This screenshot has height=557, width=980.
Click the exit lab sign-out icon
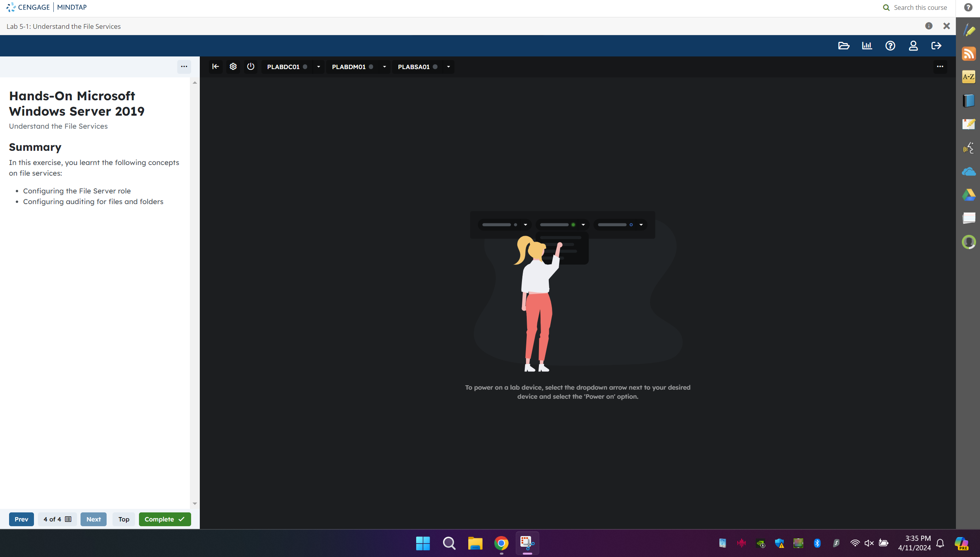click(937, 46)
